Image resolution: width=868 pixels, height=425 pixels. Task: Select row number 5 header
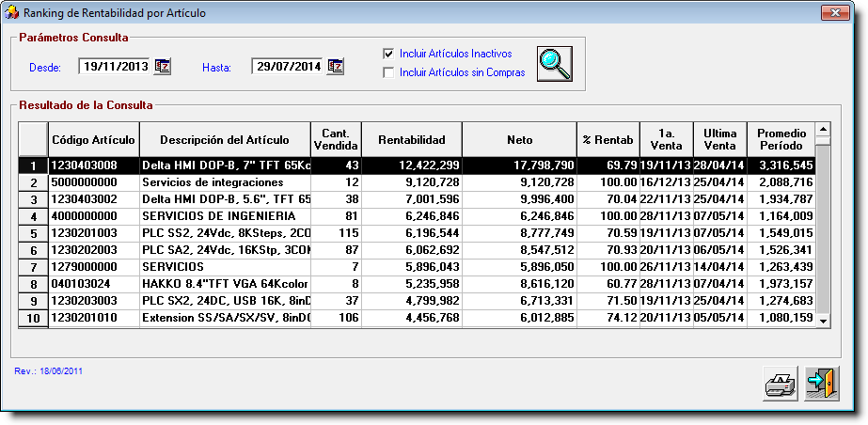(x=33, y=233)
